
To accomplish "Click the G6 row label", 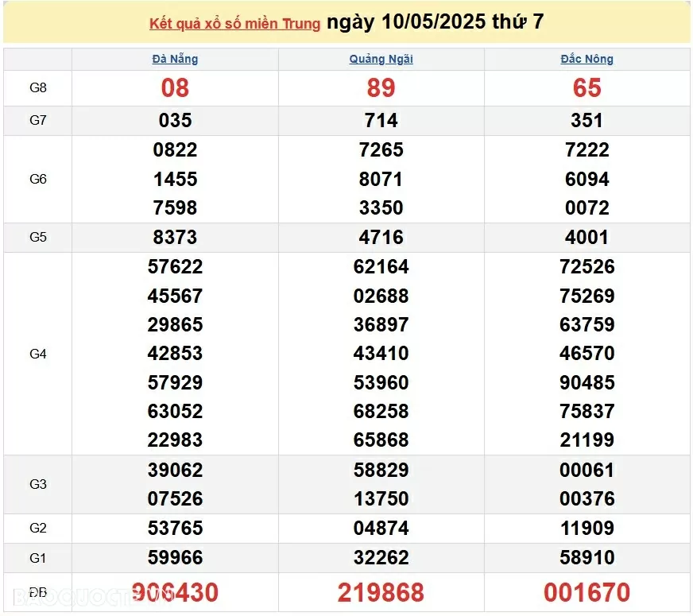I will point(38,179).
